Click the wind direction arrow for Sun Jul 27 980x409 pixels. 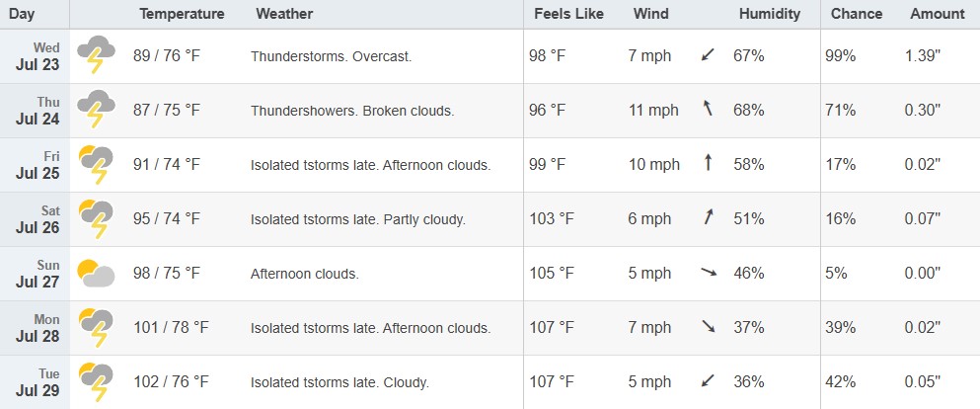pyautogui.click(x=709, y=273)
